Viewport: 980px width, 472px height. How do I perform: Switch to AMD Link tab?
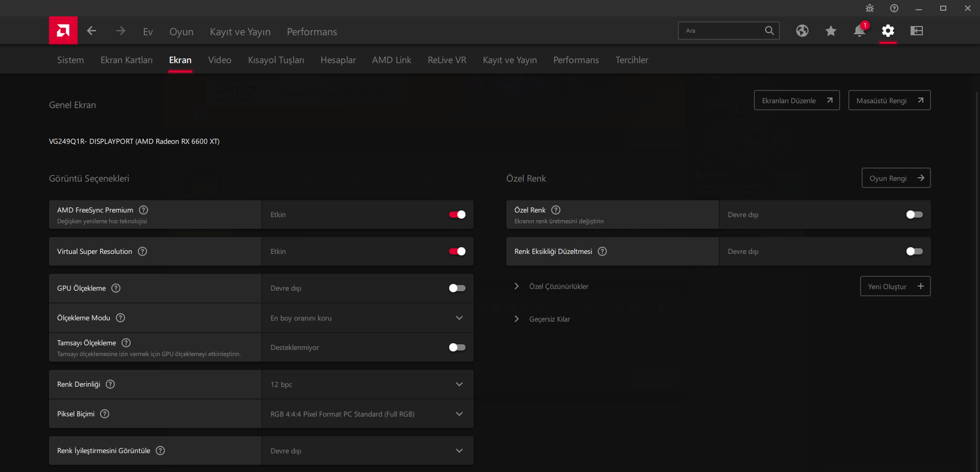[391, 60]
